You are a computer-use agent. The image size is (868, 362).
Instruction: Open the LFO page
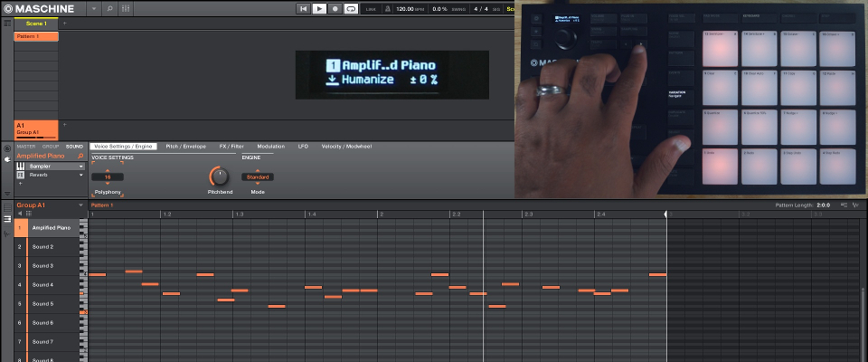pyautogui.click(x=303, y=147)
